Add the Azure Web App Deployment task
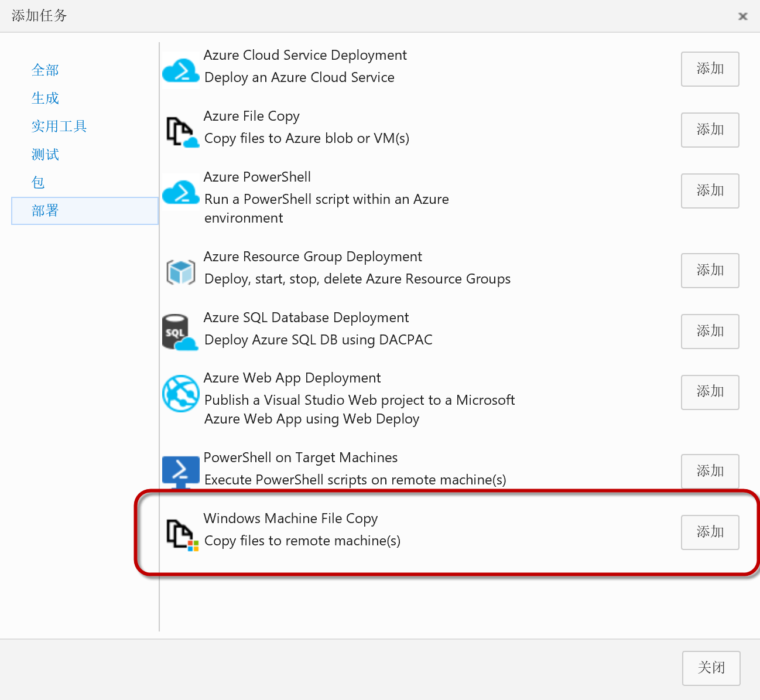Screen dimensions: 760x700 pos(710,392)
